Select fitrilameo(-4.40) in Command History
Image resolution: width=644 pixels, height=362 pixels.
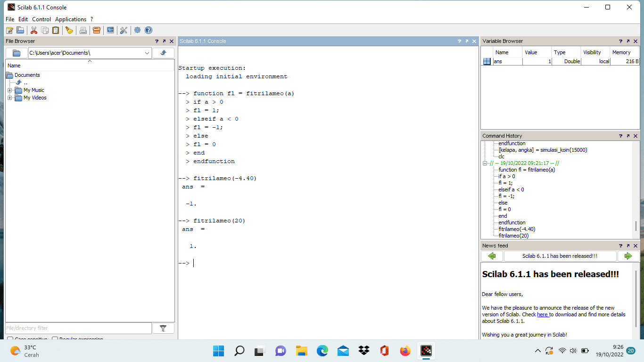point(517,229)
